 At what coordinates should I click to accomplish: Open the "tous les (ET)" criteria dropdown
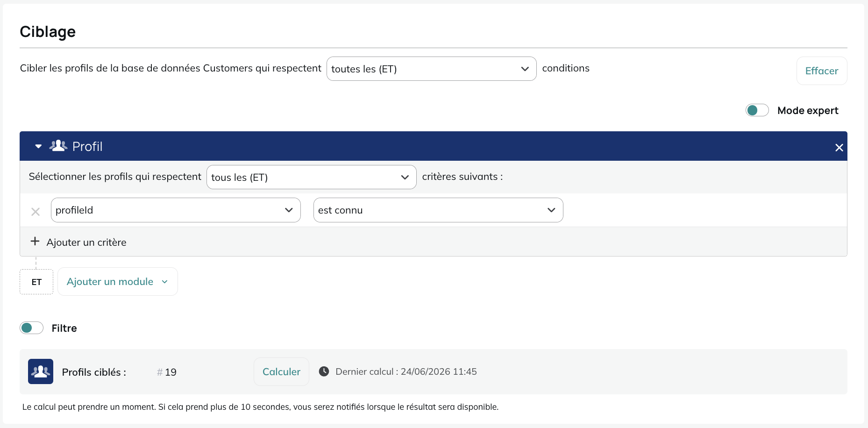point(311,177)
